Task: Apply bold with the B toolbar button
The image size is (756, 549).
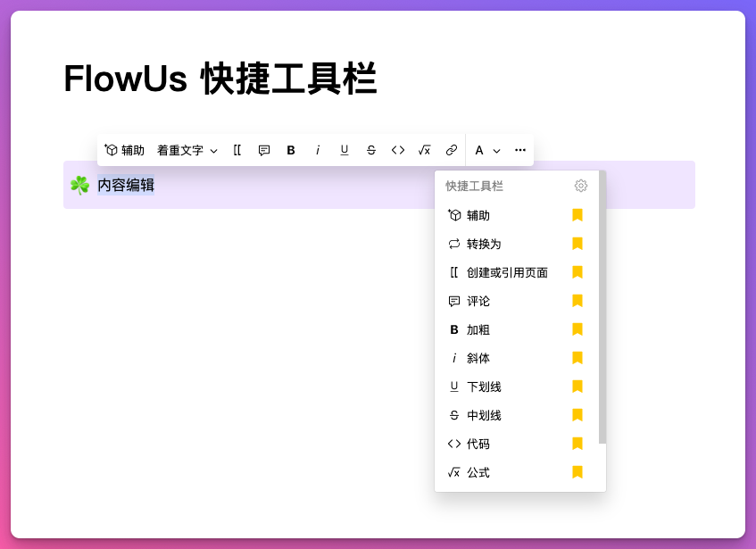Action: [x=291, y=150]
